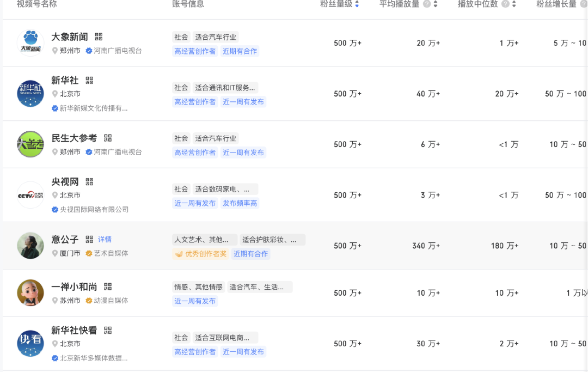Click 央视网 CCTV logo avatar
This screenshot has height=372, width=588.
tap(30, 195)
